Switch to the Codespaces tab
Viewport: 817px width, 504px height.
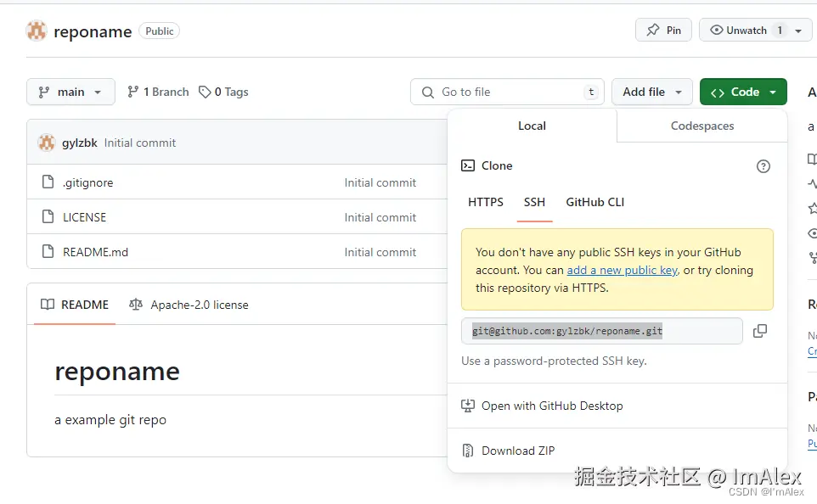pos(701,126)
